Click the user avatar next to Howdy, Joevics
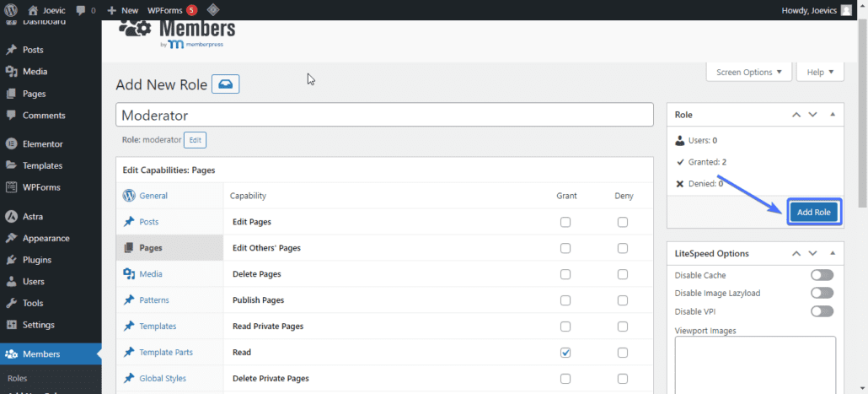Screen dimensions: 868x394 [846, 10]
